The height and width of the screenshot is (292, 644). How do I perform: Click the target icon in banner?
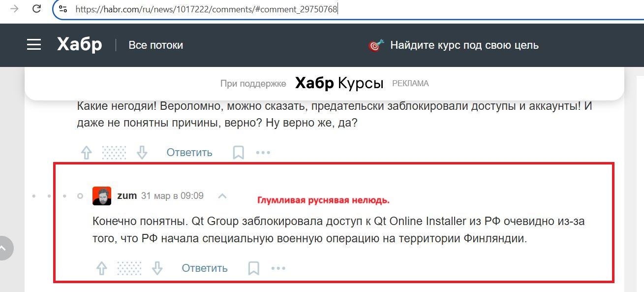click(x=376, y=45)
